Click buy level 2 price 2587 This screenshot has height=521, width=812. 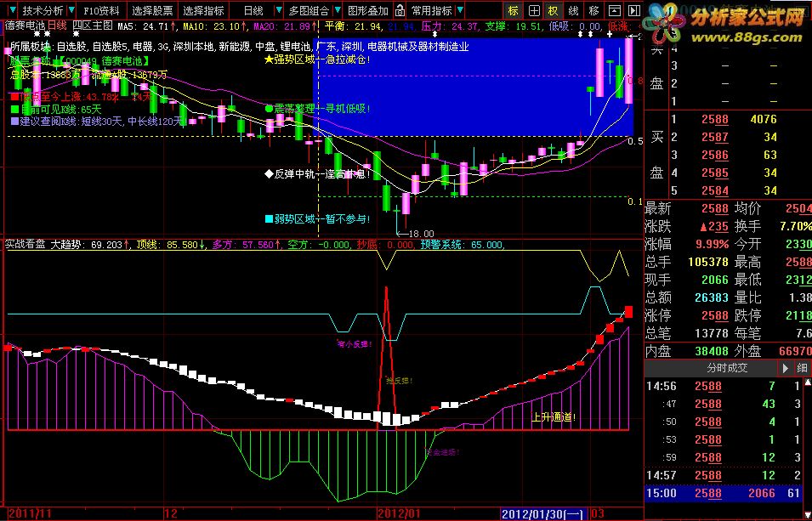(714, 137)
